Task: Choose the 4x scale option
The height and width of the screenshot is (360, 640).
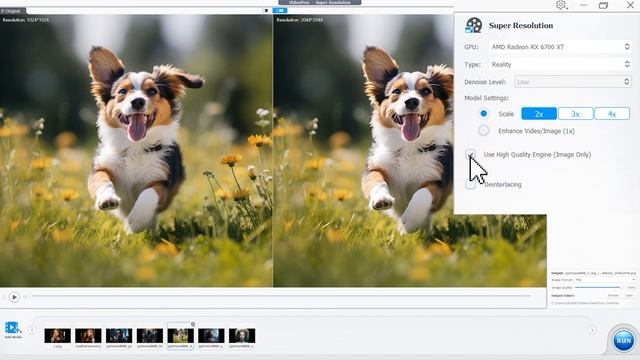Action: tap(612, 114)
